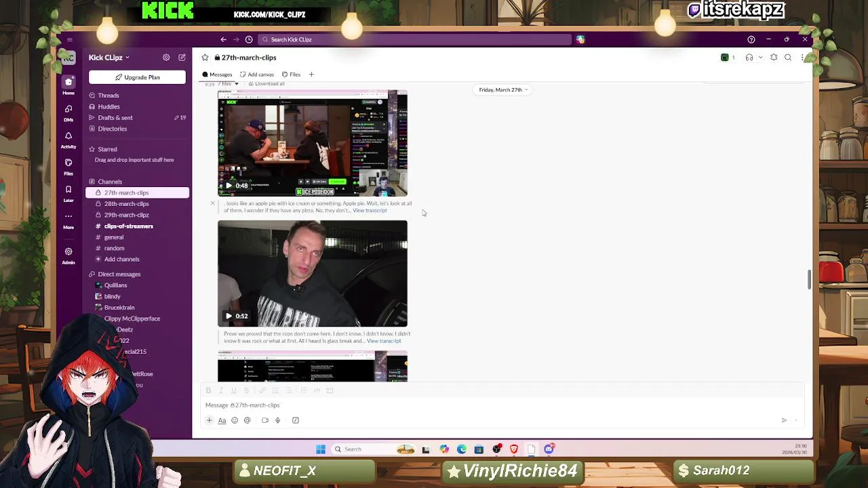Open huddle options dropdown arrow
Image resolution: width=868 pixels, height=488 pixels.
pos(759,58)
